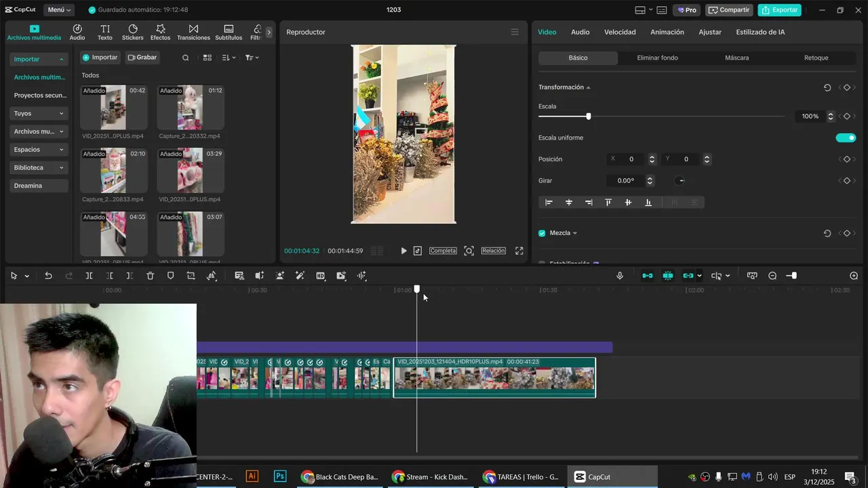Click the rotation dial next to Girar
The width and height of the screenshot is (868, 488).
tap(681, 181)
